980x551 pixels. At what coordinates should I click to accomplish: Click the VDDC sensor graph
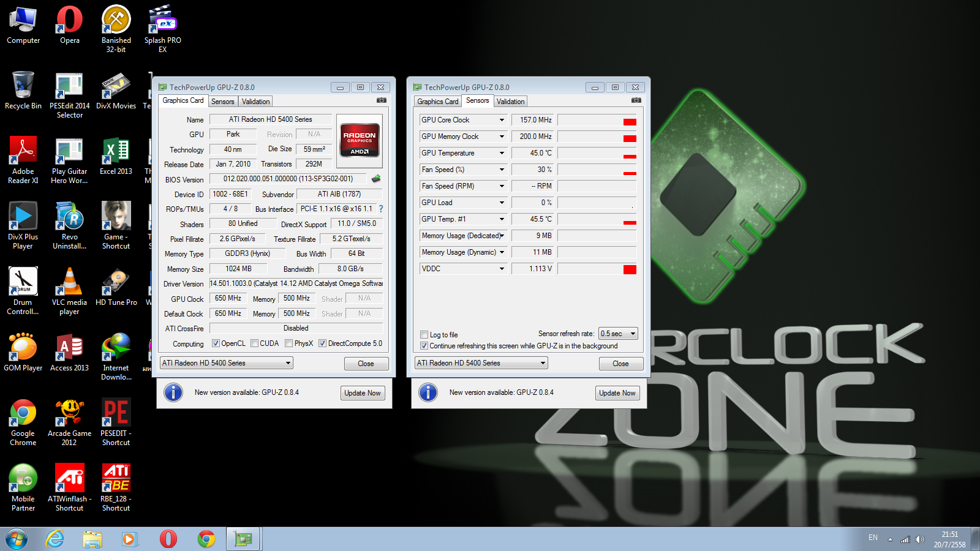[x=597, y=269]
